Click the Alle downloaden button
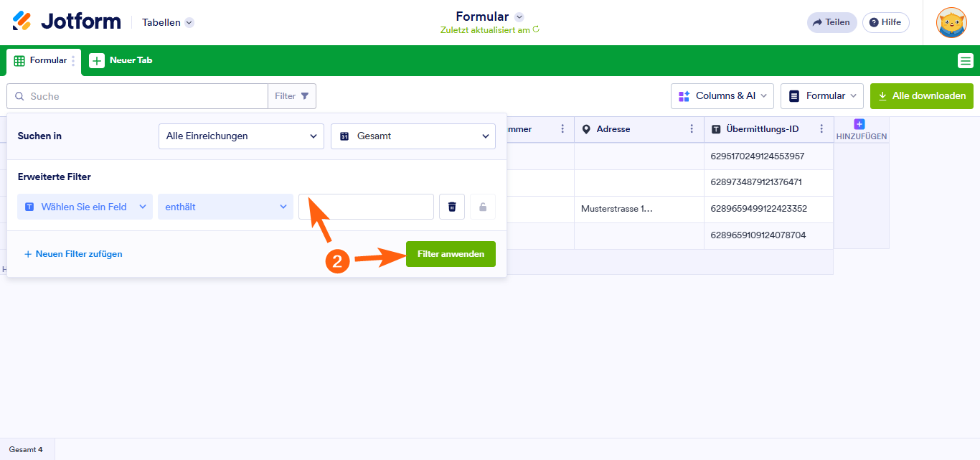Screen dimensions: 980x460 (921, 96)
